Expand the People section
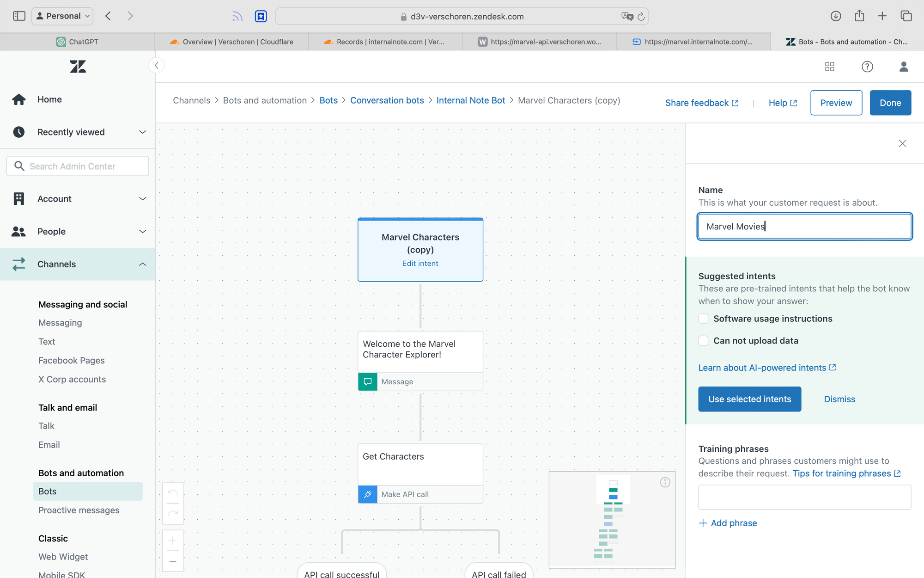The width and height of the screenshot is (924, 578). click(142, 232)
